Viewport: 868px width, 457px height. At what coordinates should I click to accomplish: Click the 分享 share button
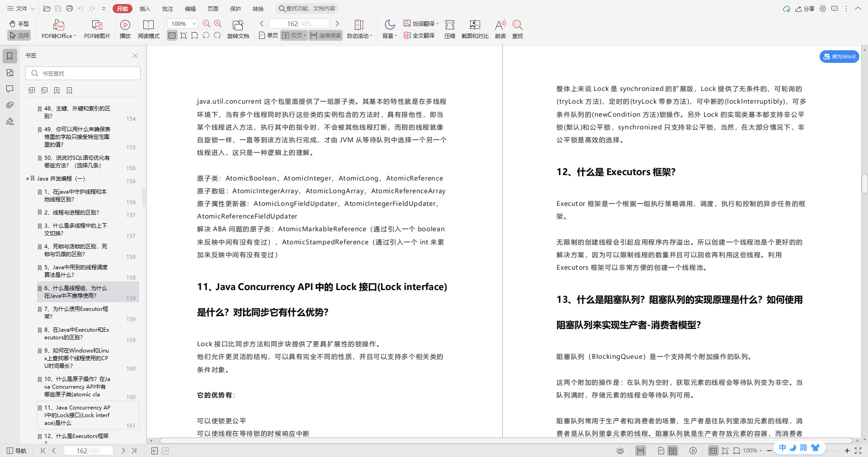805,9
